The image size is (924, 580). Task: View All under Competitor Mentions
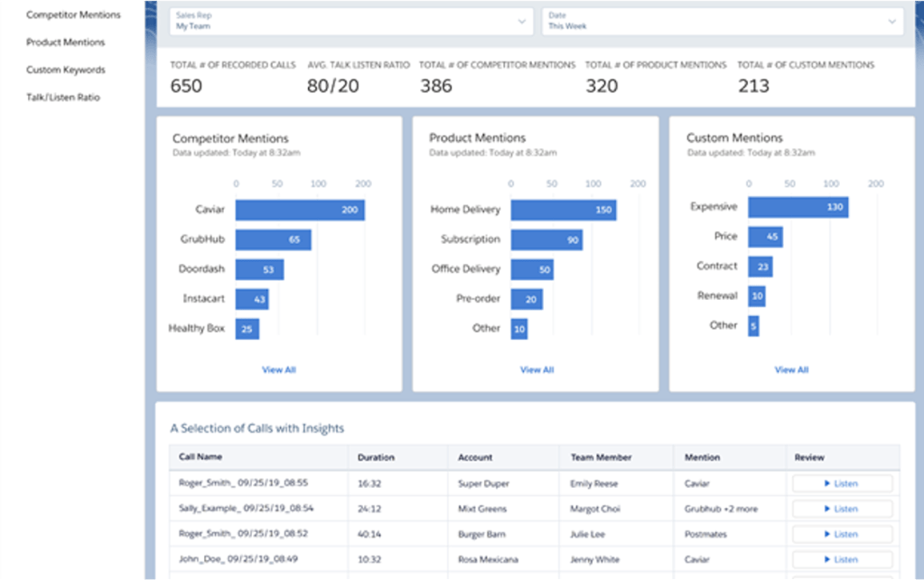pyautogui.click(x=279, y=370)
